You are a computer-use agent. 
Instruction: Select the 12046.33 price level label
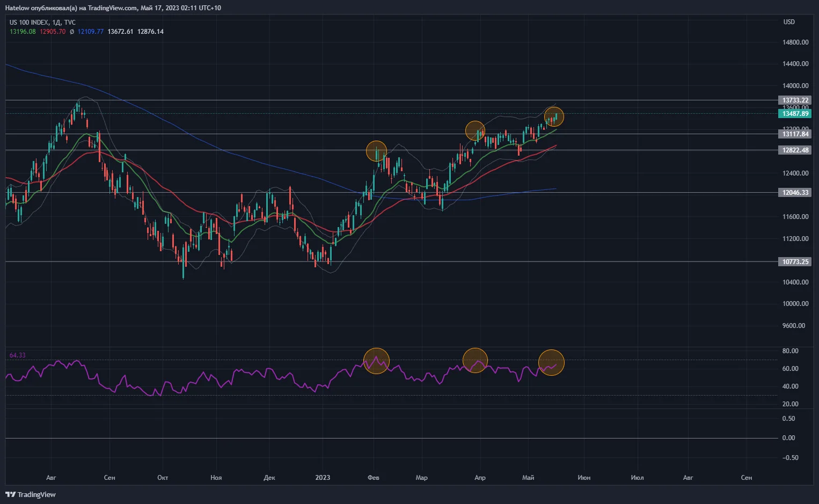(x=795, y=193)
